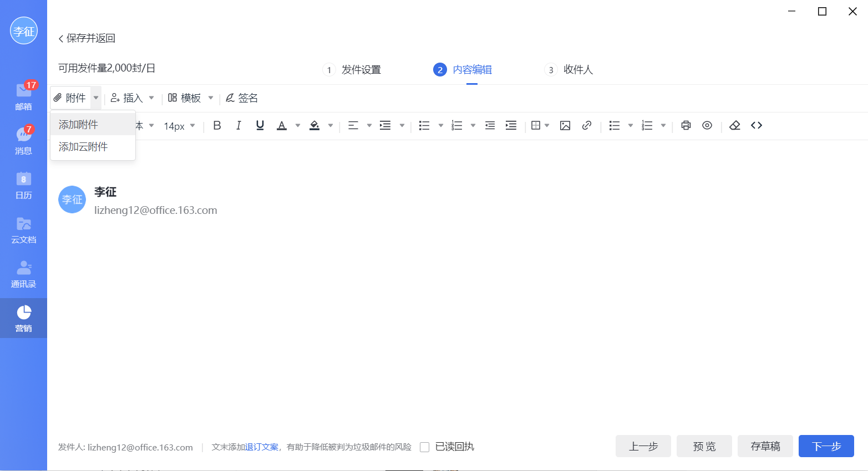Apply Italic formatting
This screenshot has height=471, width=868.
tap(238, 125)
